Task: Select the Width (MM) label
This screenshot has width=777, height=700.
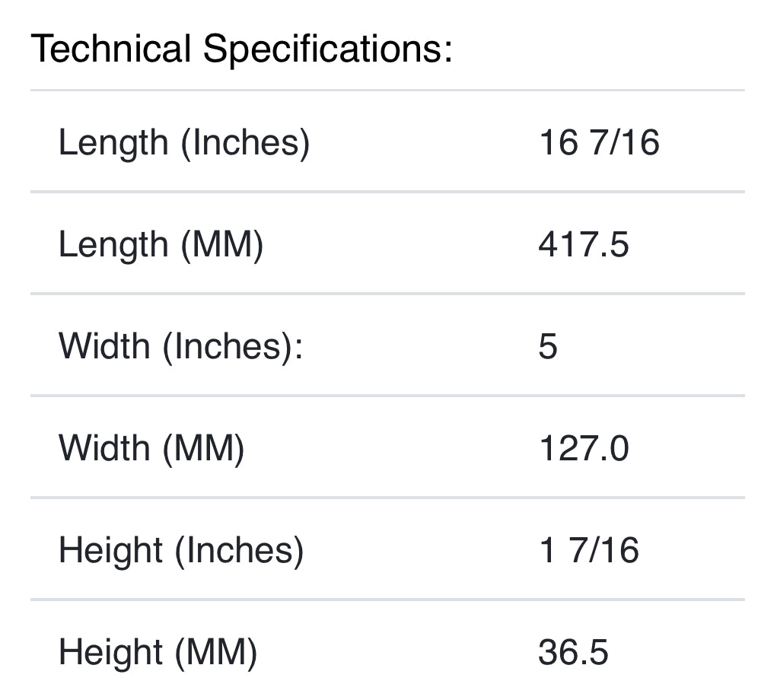Action: point(151,448)
